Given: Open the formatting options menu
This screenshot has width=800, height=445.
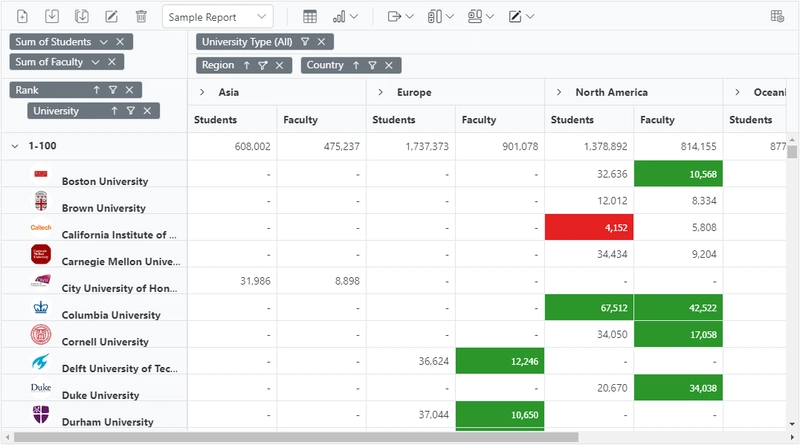Looking at the screenshot, I should tap(521, 17).
